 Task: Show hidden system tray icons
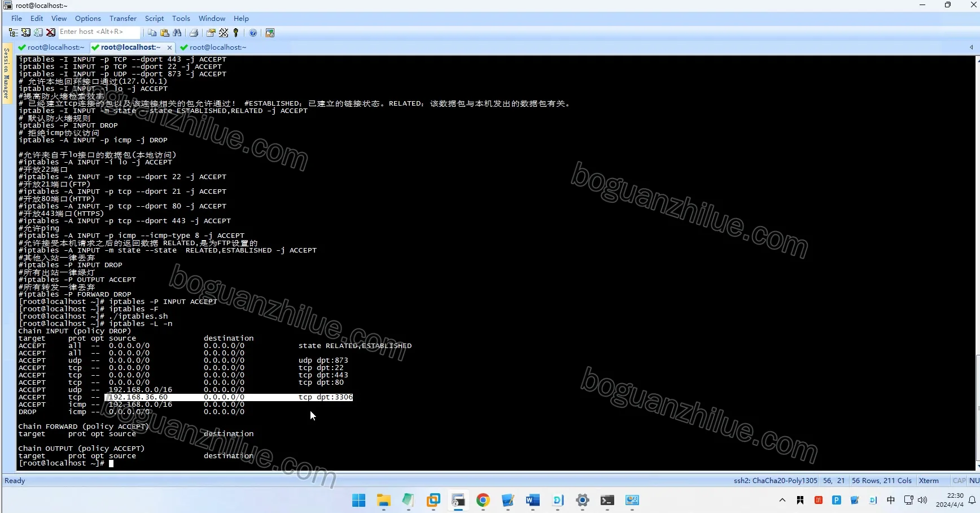coord(782,500)
